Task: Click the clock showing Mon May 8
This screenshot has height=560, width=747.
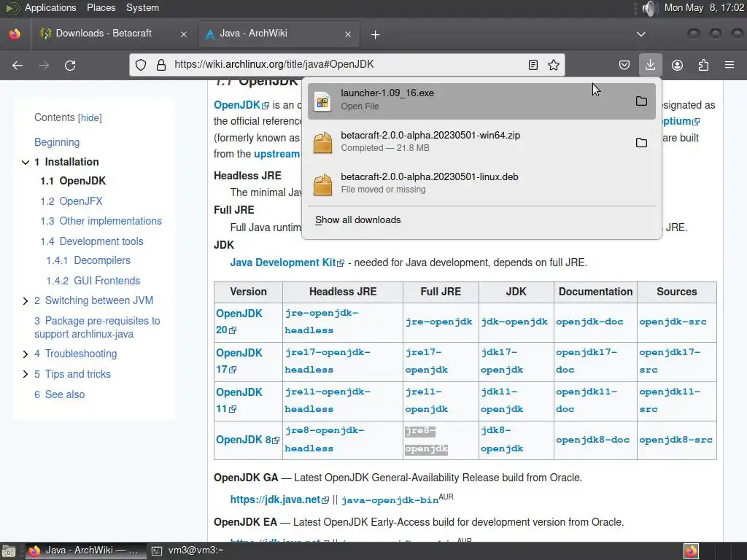Action: click(x=704, y=7)
